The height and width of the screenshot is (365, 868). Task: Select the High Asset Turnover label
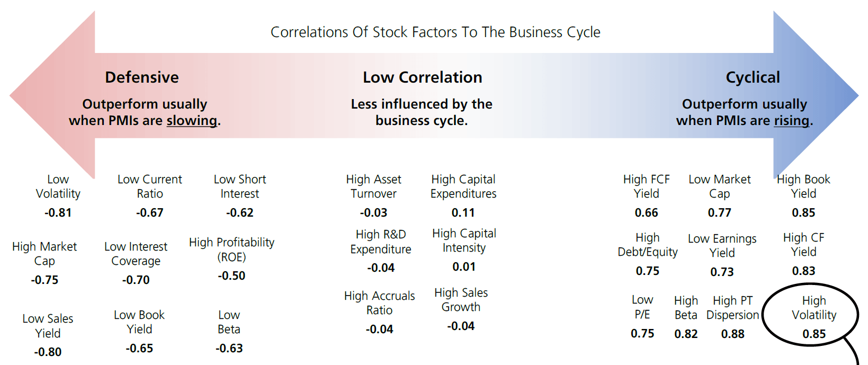[374, 186]
